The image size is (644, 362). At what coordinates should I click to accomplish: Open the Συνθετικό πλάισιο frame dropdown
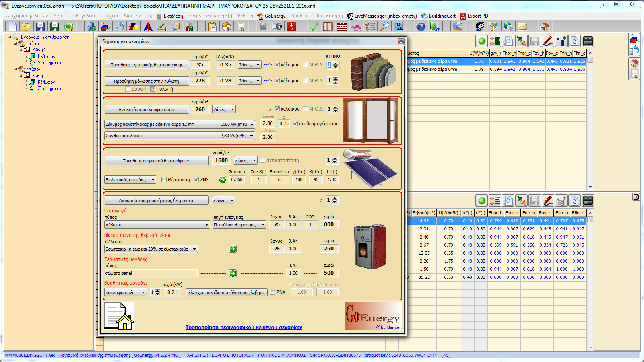coord(180,136)
